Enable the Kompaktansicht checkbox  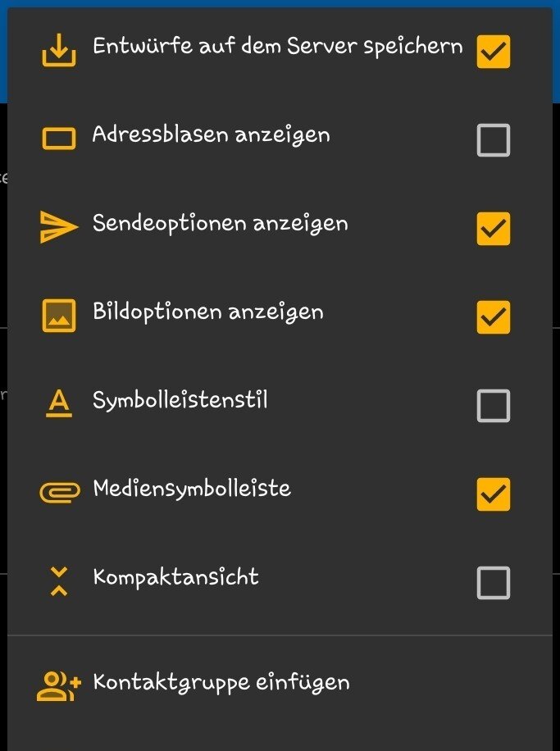493,583
